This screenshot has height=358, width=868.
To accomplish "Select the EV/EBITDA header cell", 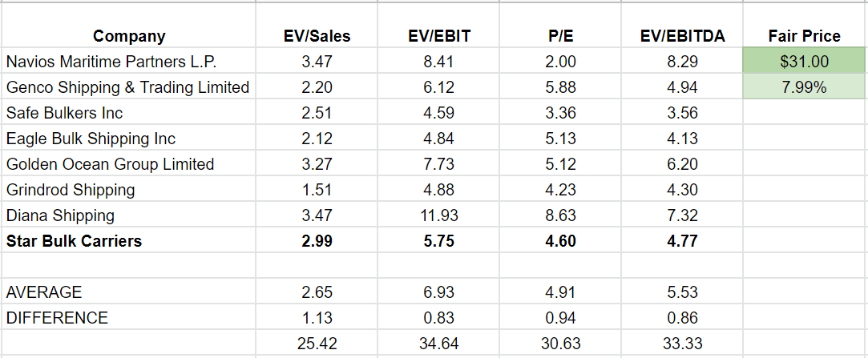I will pyautogui.click(x=681, y=36).
